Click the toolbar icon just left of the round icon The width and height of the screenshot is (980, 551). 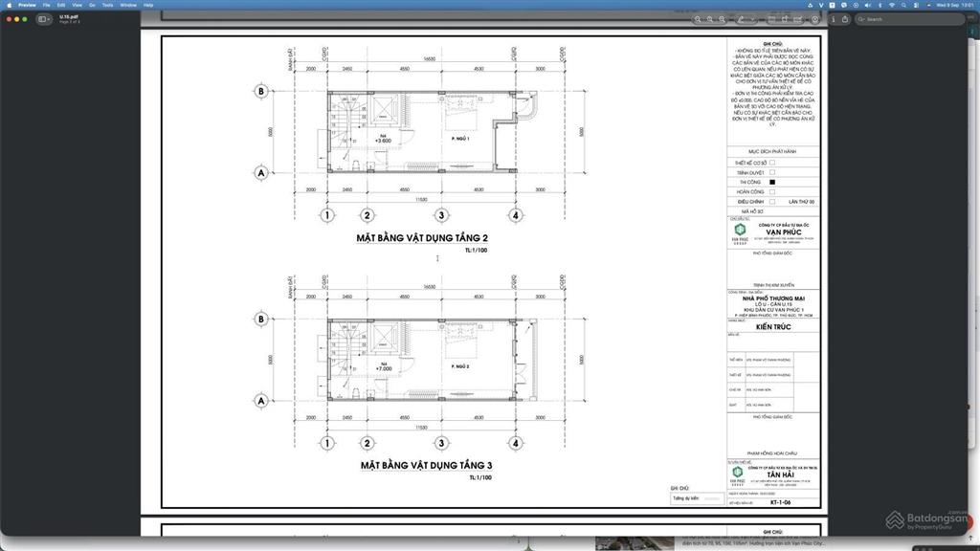point(798,19)
